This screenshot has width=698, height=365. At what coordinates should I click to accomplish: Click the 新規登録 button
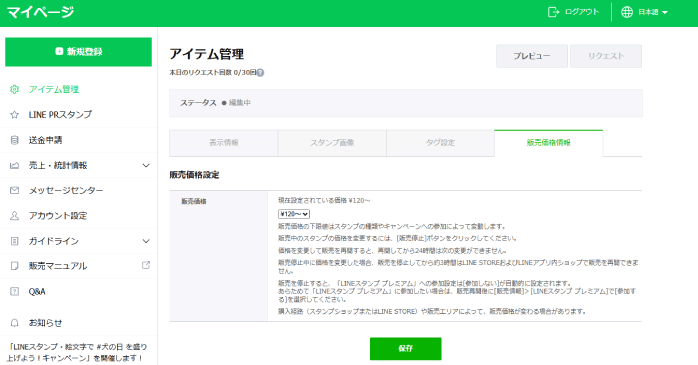coord(78,52)
